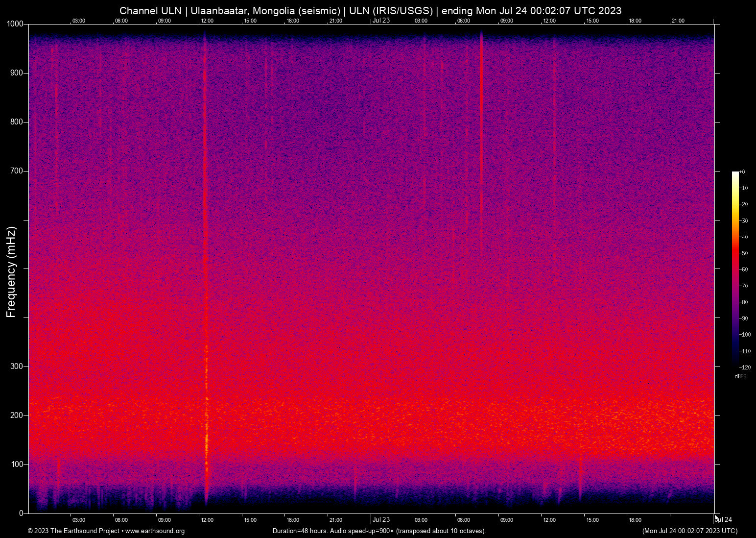Click the '+0' color scale label
This screenshot has height=538, width=756.
[742, 172]
